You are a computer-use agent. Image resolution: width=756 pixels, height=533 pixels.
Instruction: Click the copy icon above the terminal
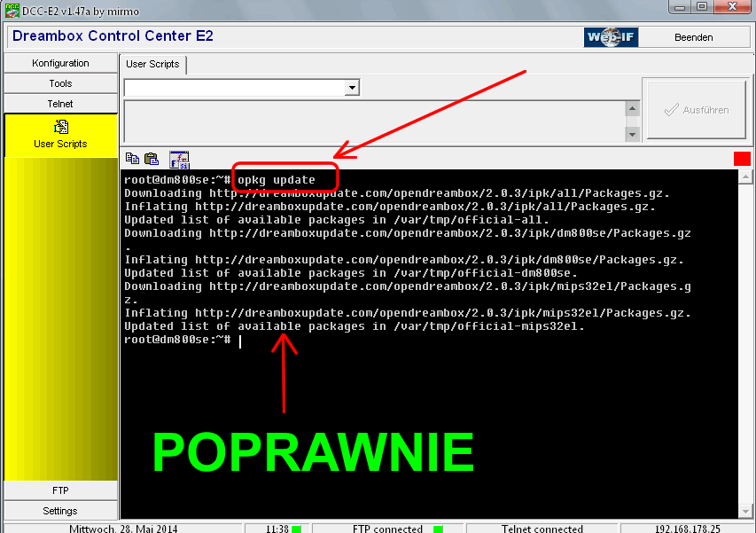[132, 159]
